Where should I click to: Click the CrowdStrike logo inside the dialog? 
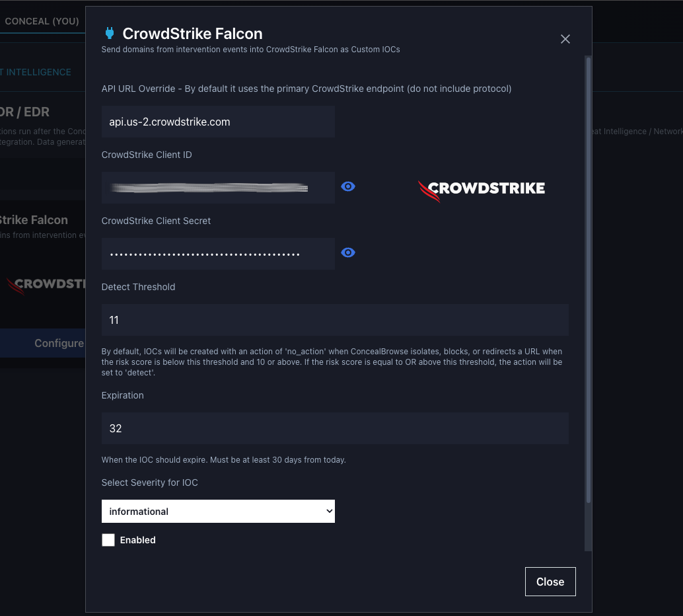tap(482, 189)
